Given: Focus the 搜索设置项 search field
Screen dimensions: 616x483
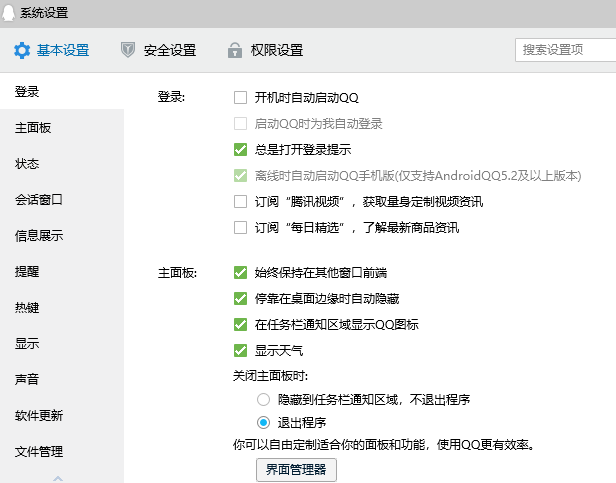Looking at the screenshot, I should click(x=566, y=50).
